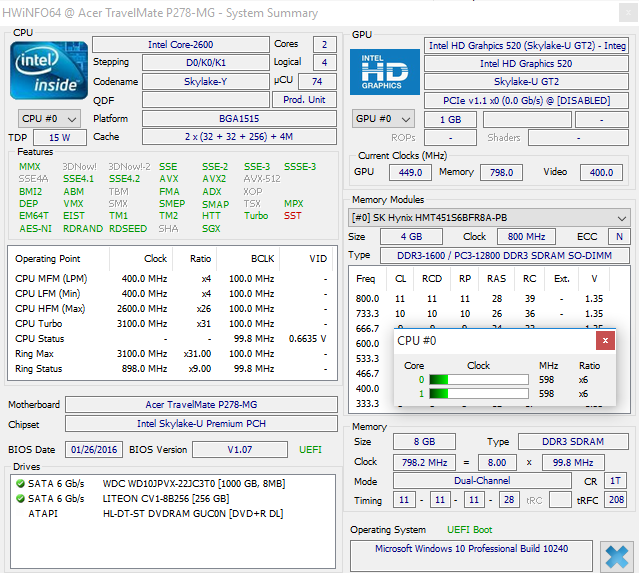Click the Dual-Channel mode field

click(482, 481)
